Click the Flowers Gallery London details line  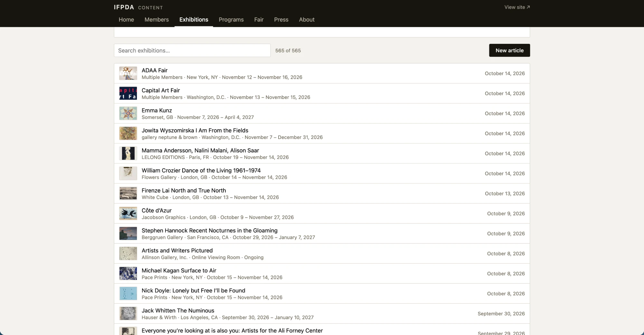click(214, 177)
